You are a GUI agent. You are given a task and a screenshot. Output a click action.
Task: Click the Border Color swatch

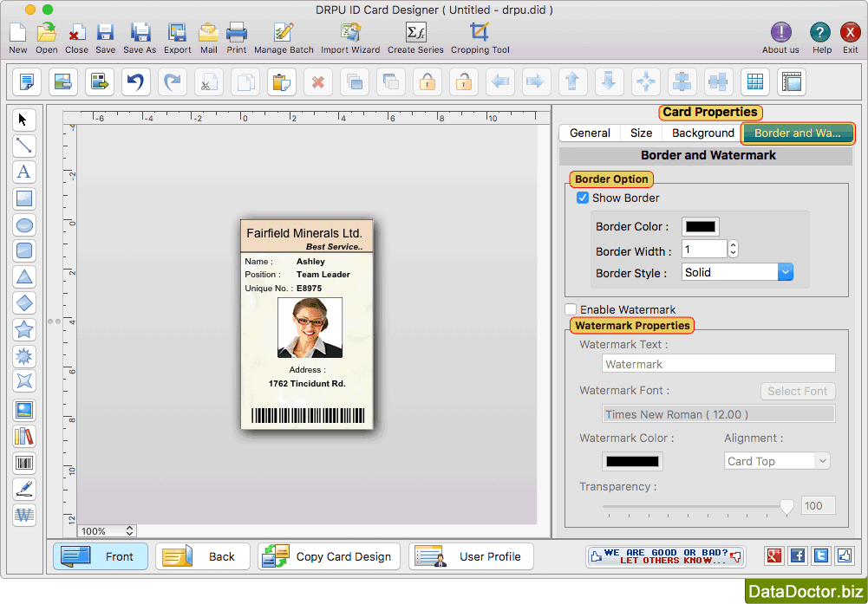click(x=700, y=227)
